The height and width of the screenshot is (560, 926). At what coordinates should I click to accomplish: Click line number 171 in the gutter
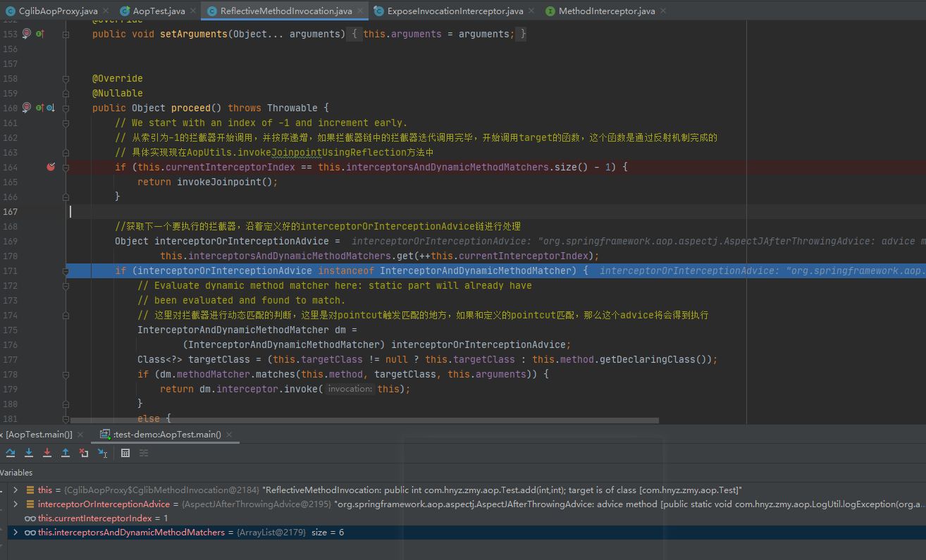(x=10, y=270)
